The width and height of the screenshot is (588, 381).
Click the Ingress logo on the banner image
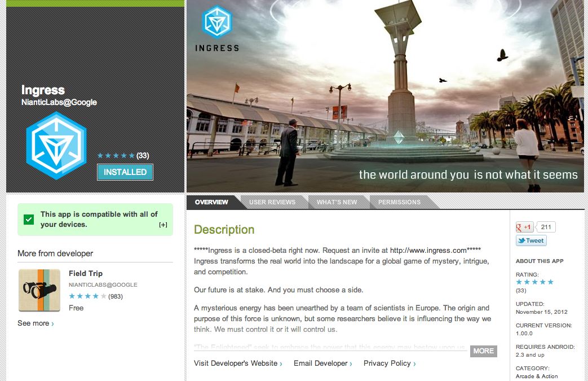(216, 29)
